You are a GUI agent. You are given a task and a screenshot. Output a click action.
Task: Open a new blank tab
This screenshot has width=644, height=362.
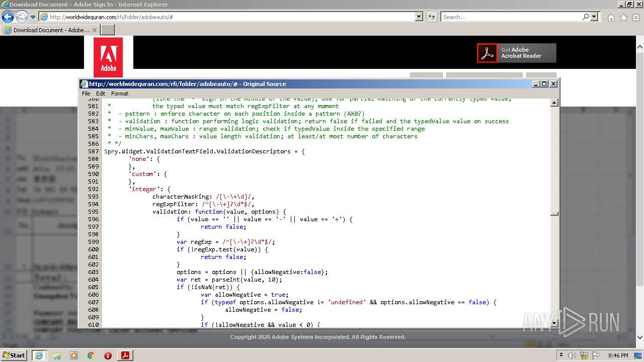point(107,30)
